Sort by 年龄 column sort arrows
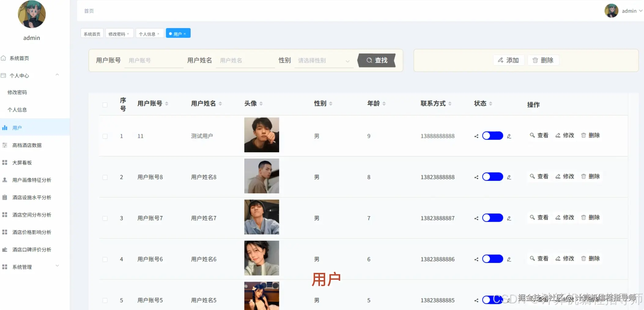This screenshot has height=310, width=644. coord(384,104)
